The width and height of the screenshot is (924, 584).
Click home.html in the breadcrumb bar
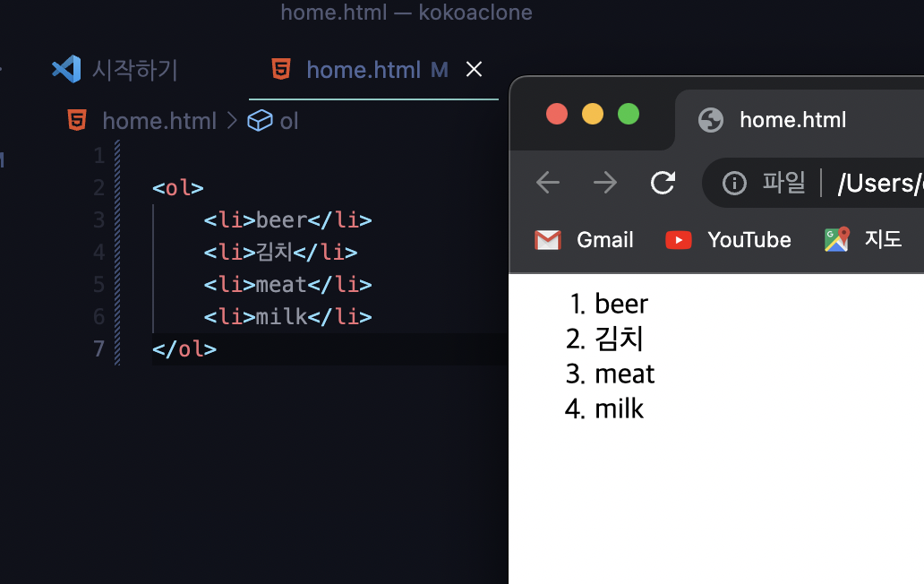pos(159,121)
